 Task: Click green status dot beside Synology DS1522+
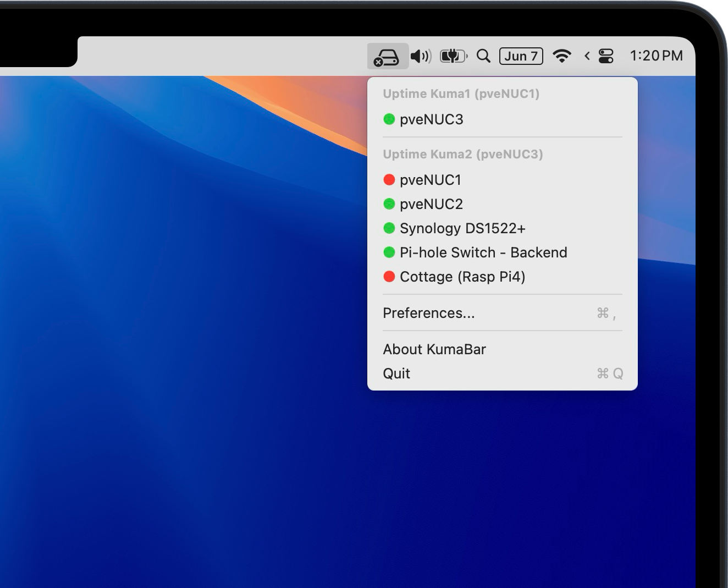[389, 228]
